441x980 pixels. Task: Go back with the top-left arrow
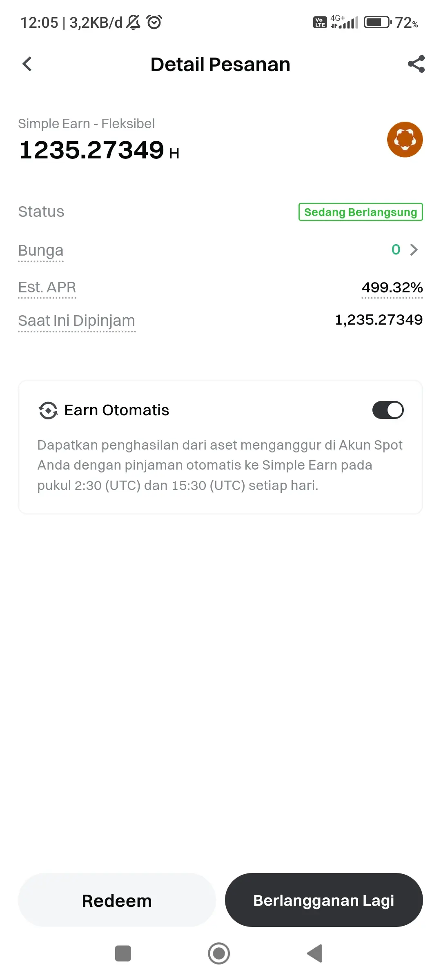tap(27, 64)
